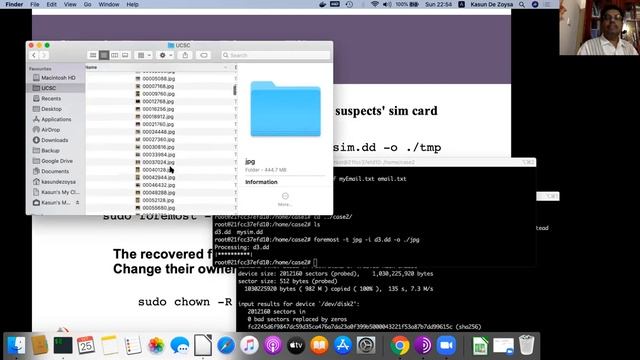The height and width of the screenshot is (360, 640).
Task: Open App Store from the Dock
Action: point(343,345)
